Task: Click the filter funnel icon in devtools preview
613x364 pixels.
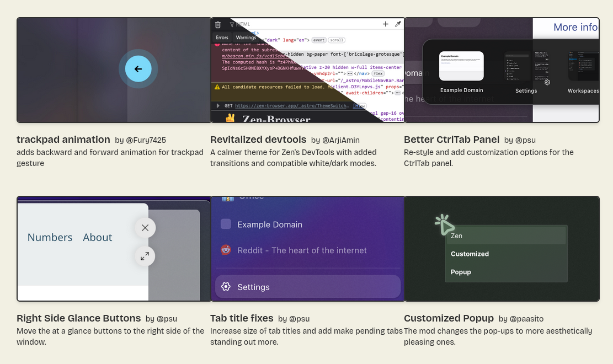Action: (232, 25)
